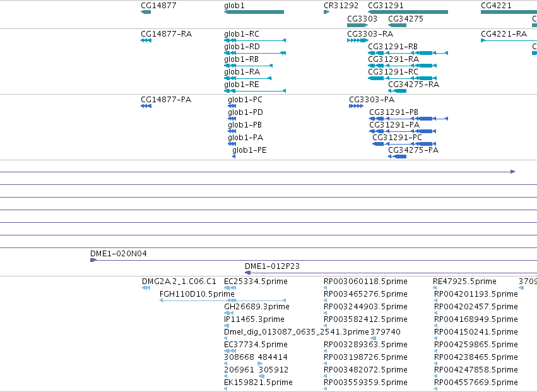Select the DMG2A.2_1.C06.C1 EST

pos(146,288)
